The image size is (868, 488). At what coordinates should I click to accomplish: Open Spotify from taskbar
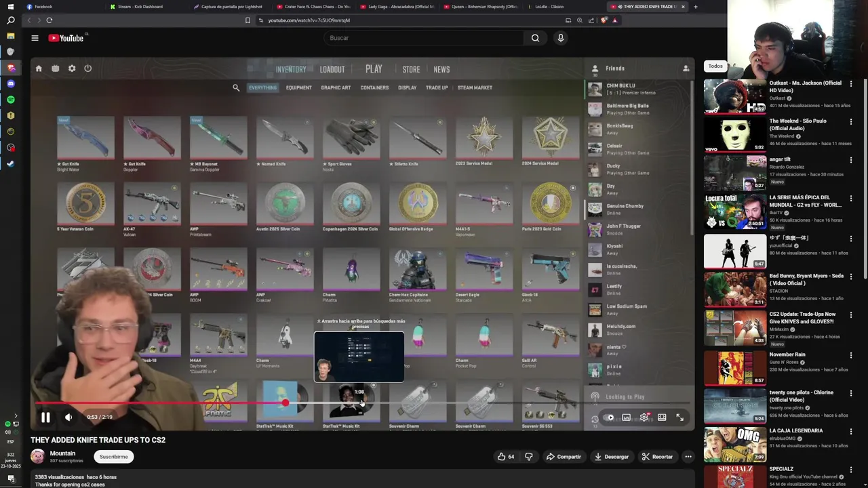[x=10, y=100]
